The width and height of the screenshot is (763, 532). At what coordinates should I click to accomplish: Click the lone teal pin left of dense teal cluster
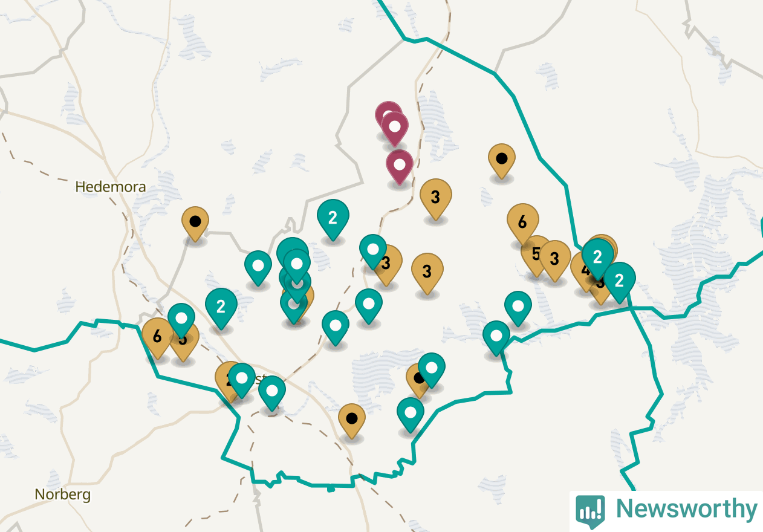[258, 268]
